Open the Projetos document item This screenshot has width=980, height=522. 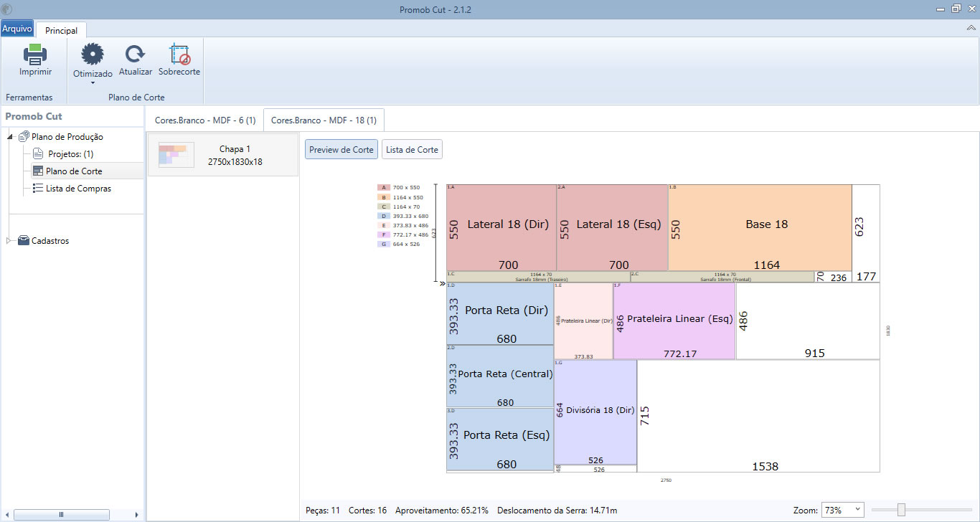pyautogui.click(x=70, y=154)
